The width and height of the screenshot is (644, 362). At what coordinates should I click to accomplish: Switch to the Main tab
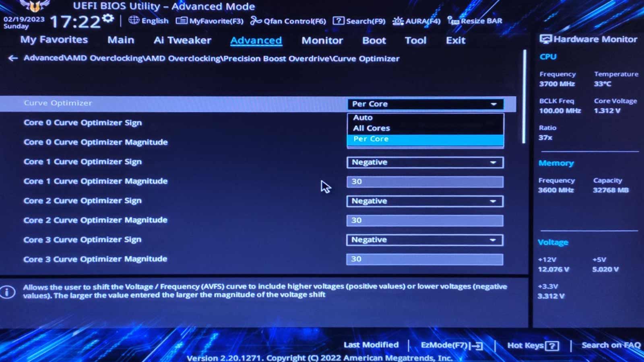pyautogui.click(x=121, y=40)
